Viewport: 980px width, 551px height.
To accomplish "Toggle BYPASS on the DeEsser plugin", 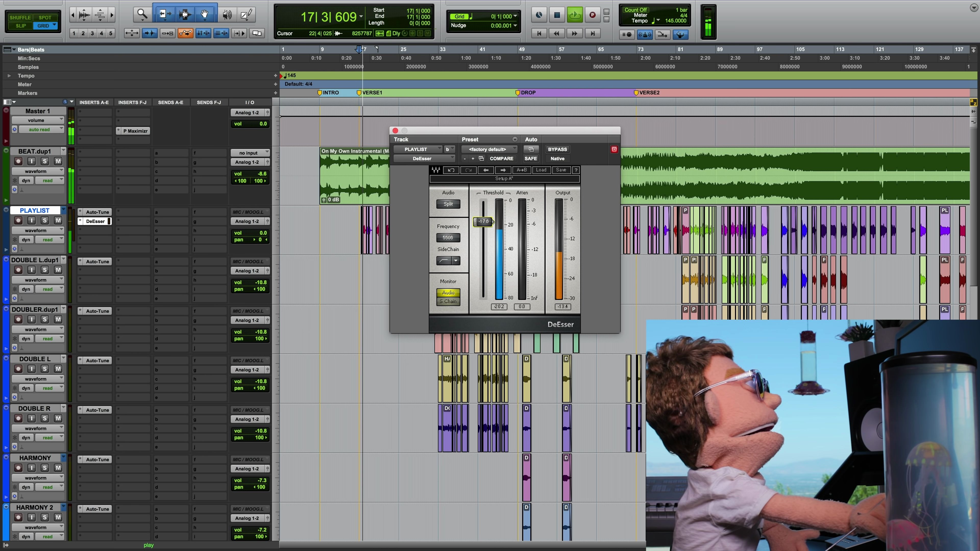I will click(x=557, y=149).
